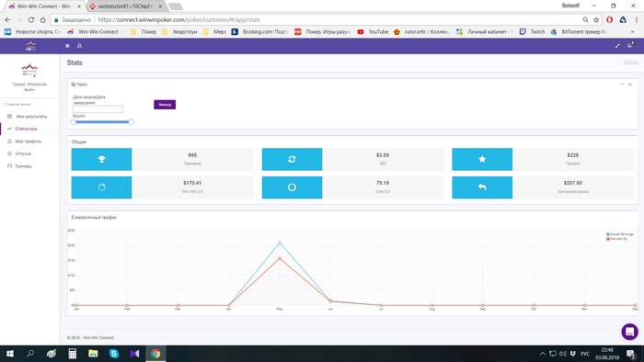Close the search panel with X icon

[x=630, y=84]
